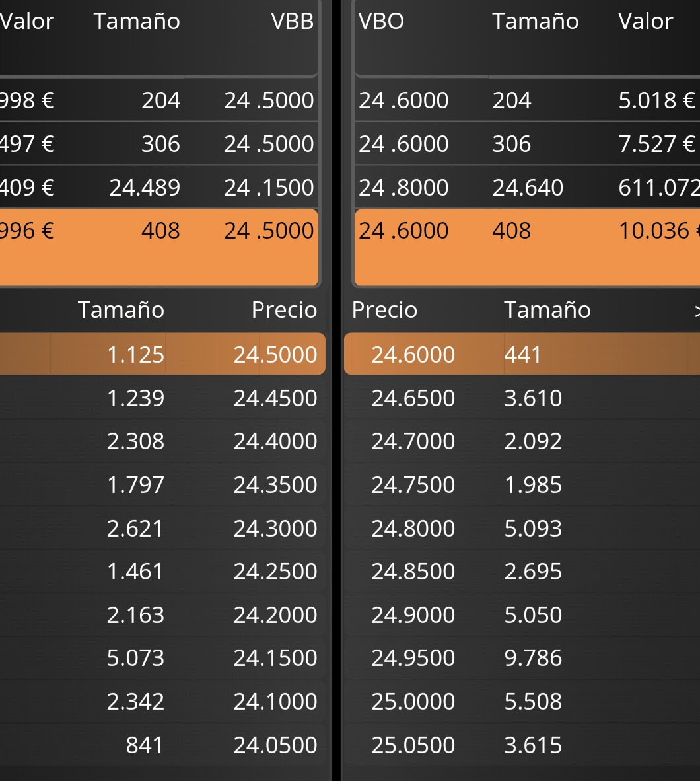Click the bid price 24.4500

pyautogui.click(x=275, y=398)
